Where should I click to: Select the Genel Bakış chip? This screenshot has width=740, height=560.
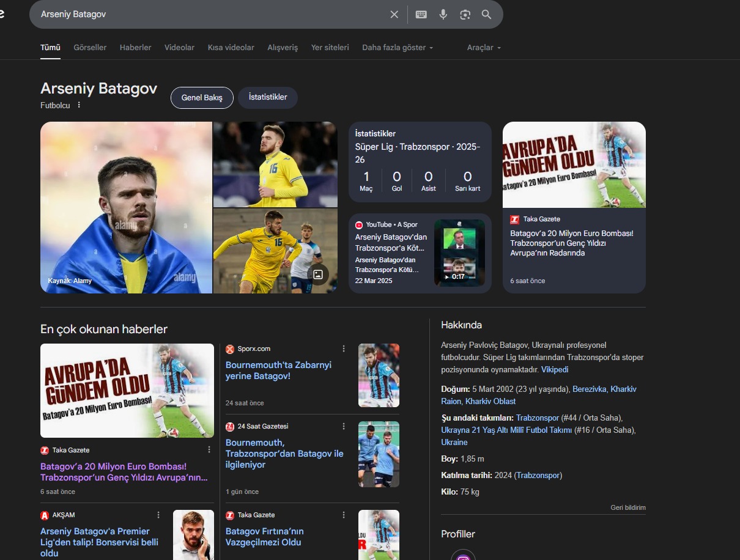tap(202, 98)
